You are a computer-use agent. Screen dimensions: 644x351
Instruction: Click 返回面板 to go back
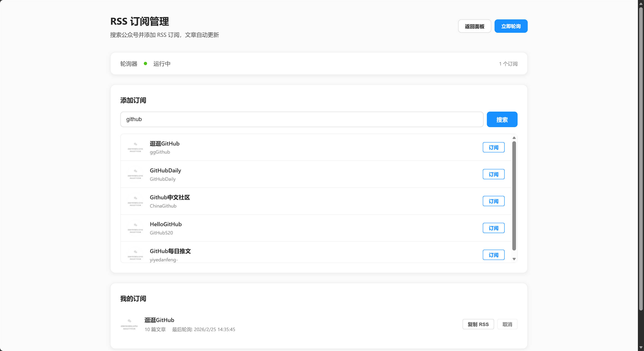[474, 26]
